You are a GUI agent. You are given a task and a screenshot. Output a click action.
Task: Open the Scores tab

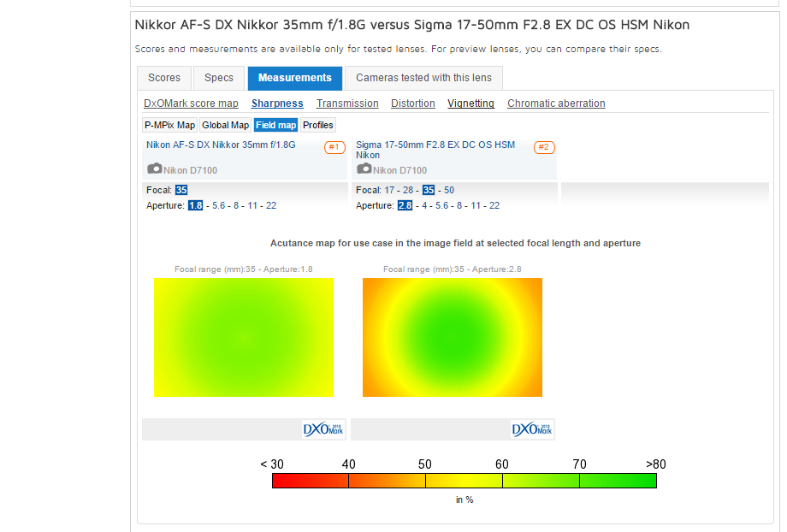[x=164, y=78]
